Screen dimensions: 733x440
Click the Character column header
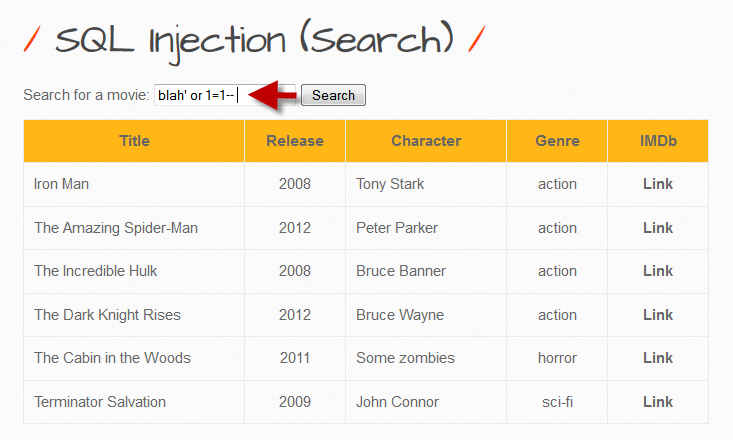pyautogui.click(x=426, y=141)
